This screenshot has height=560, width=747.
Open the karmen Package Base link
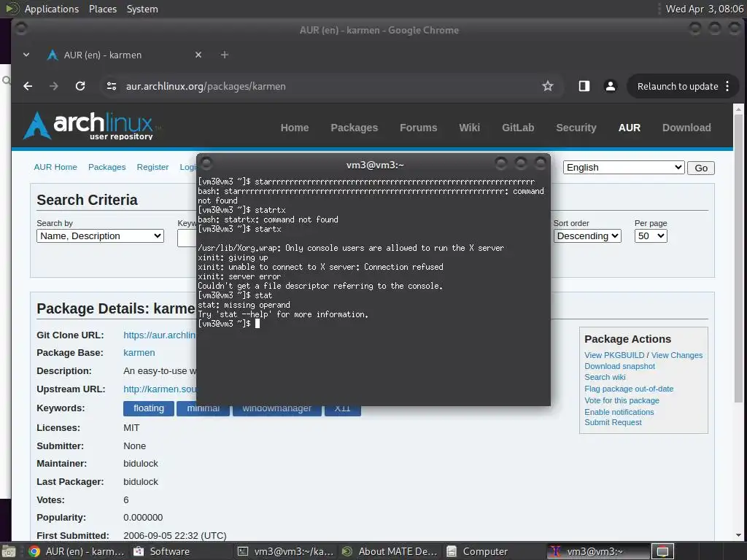pyautogui.click(x=139, y=353)
